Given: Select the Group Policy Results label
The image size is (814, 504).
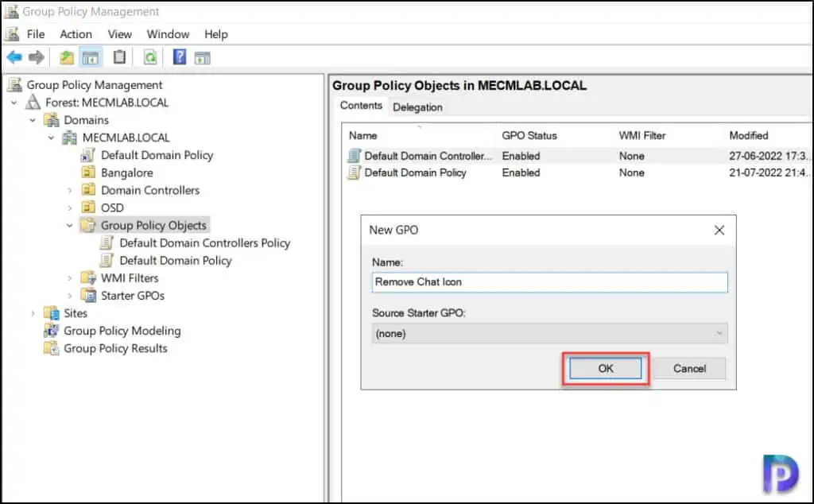Looking at the screenshot, I should [115, 348].
